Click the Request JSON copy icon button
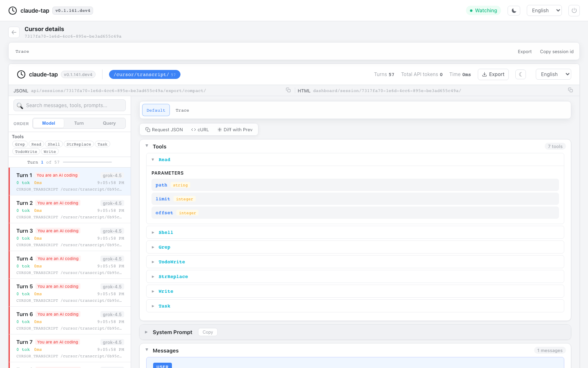The height and width of the screenshot is (368, 588). tap(164, 130)
